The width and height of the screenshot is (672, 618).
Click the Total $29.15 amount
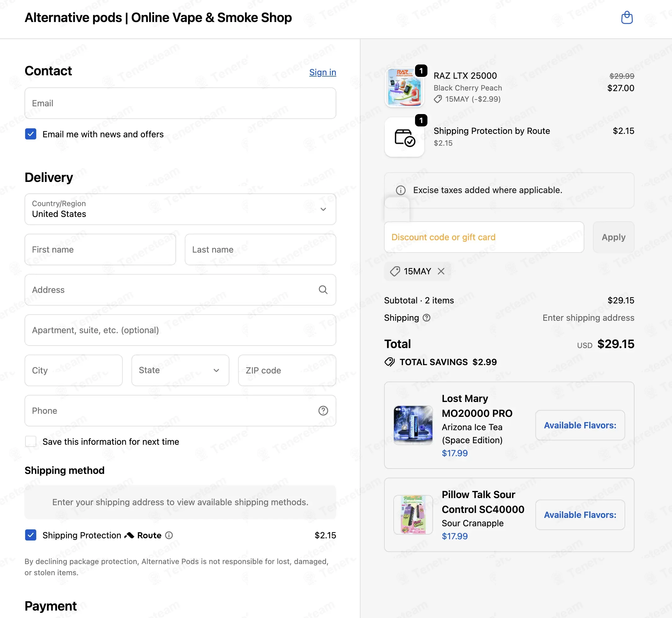coord(616,344)
